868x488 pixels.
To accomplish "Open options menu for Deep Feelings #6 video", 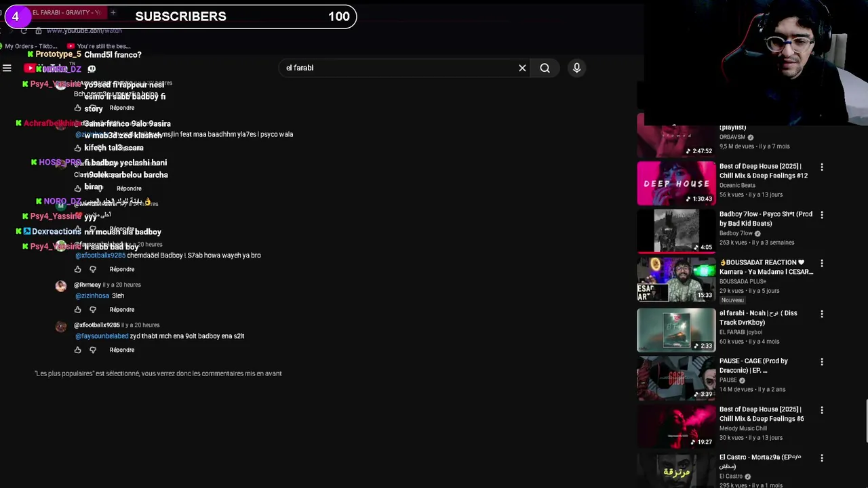I will [822, 410].
